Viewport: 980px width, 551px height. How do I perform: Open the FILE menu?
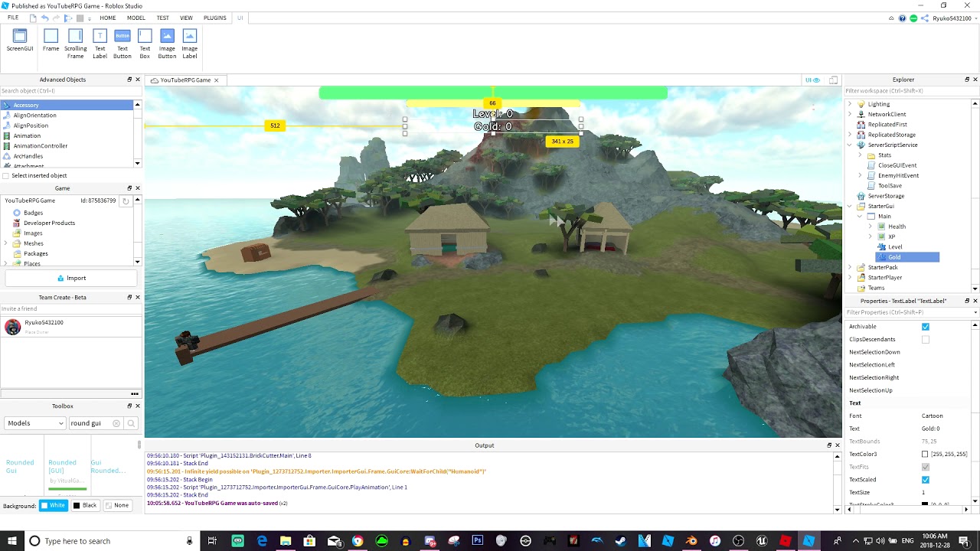pos(13,18)
